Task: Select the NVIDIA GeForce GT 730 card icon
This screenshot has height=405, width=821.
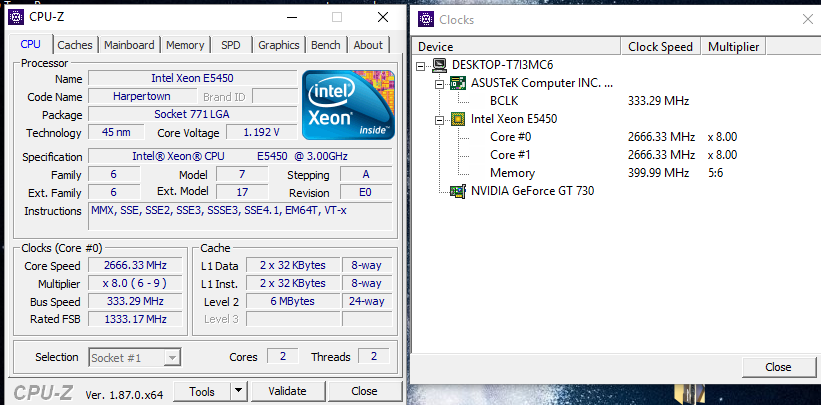Action: pos(458,191)
